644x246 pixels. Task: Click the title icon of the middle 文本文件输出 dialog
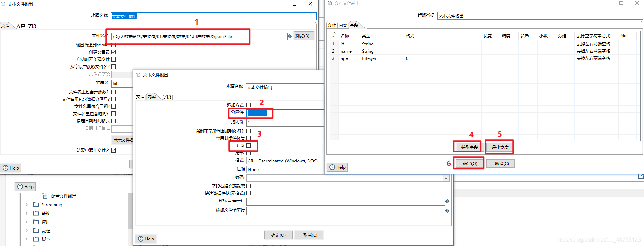coord(138,75)
